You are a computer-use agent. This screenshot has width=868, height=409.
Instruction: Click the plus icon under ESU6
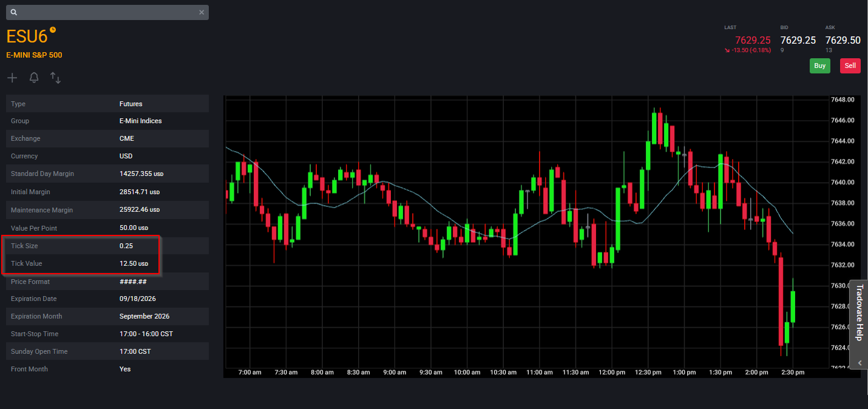[12, 78]
